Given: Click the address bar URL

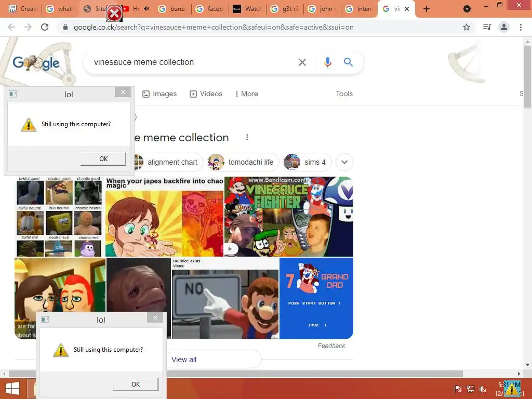Looking at the screenshot, I should click(x=214, y=27).
